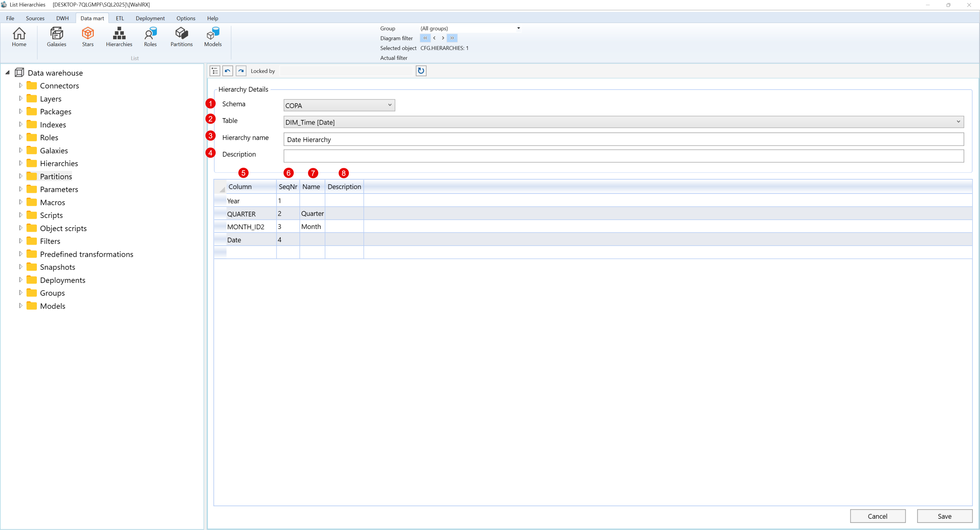
Task: Toggle the tree view icon in toolbar
Action: click(x=215, y=71)
